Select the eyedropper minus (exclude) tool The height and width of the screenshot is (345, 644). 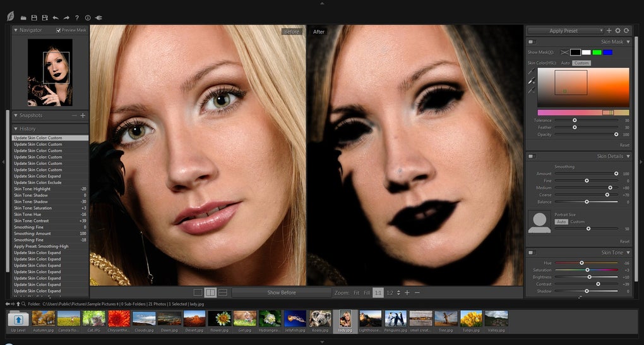tap(532, 90)
